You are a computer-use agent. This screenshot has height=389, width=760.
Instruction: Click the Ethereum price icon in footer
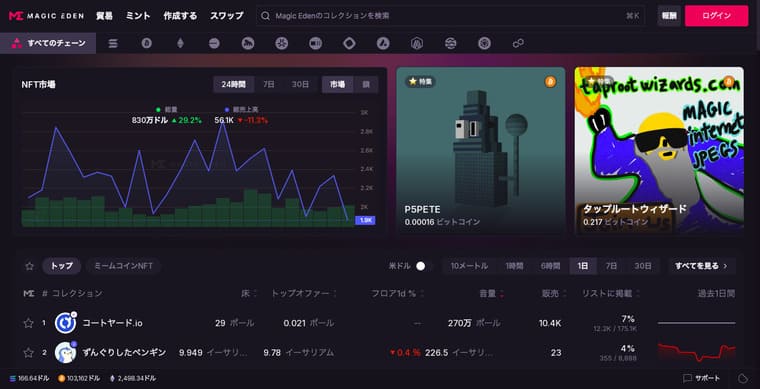tap(113, 378)
